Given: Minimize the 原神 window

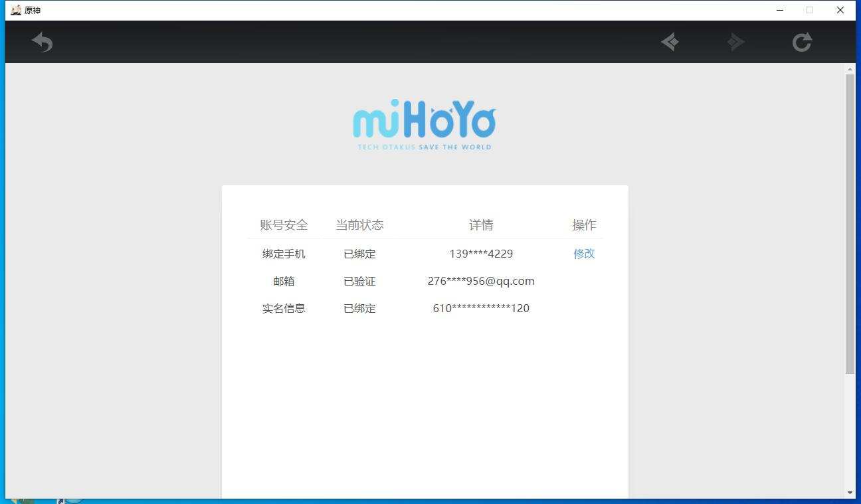Looking at the screenshot, I should [780, 10].
